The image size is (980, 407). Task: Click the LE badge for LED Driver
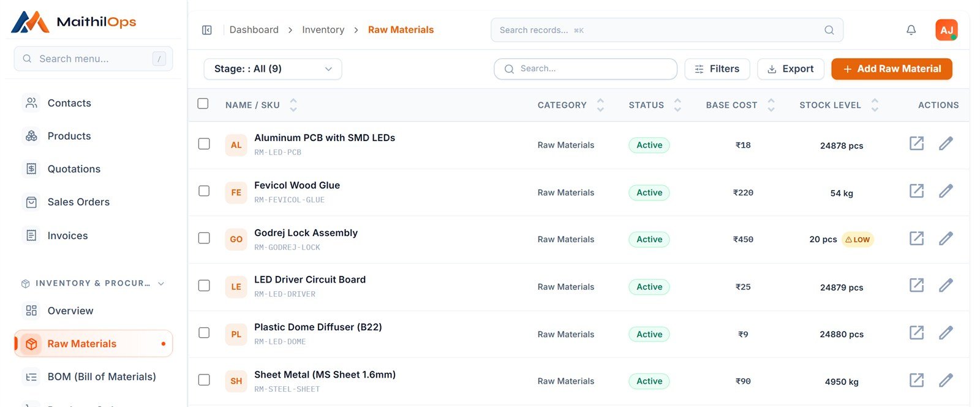(236, 287)
